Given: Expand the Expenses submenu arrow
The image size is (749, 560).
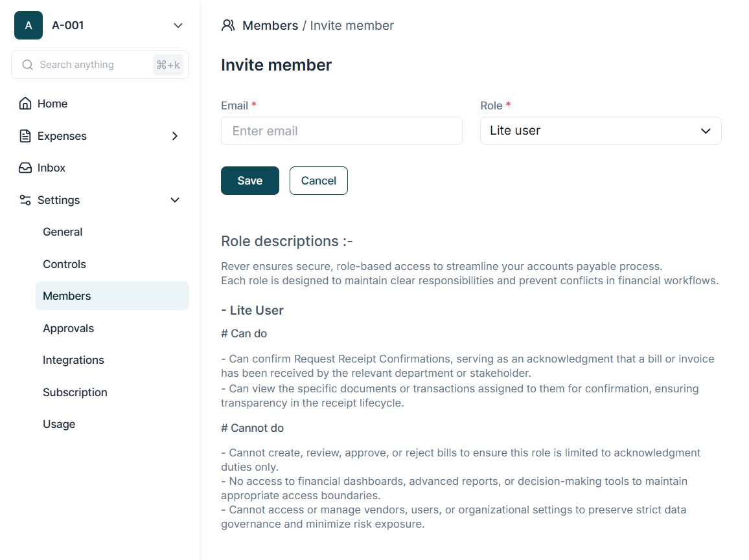Looking at the screenshot, I should click(175, 136).
